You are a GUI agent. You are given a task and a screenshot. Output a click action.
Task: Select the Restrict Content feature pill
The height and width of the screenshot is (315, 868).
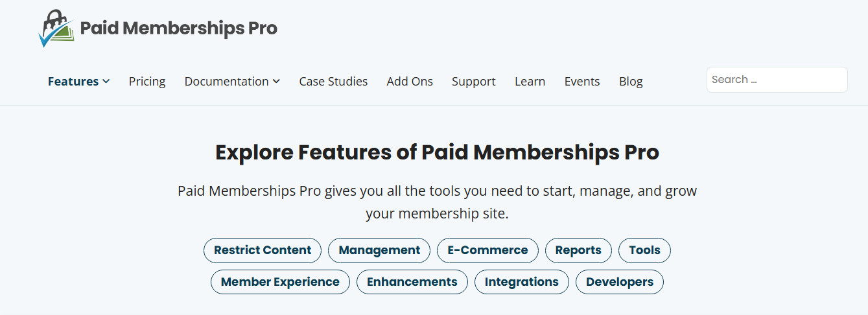[x=263, y=250]
